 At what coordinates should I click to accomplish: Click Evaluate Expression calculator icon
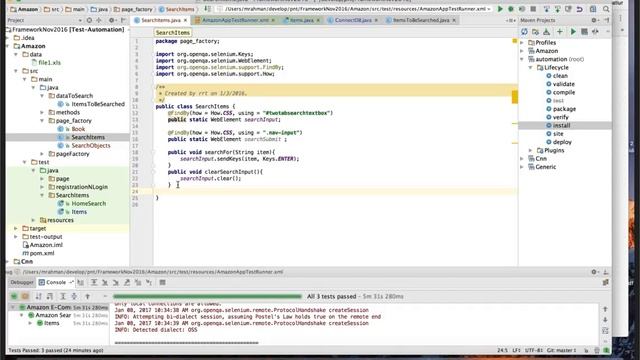pos(162,282)
